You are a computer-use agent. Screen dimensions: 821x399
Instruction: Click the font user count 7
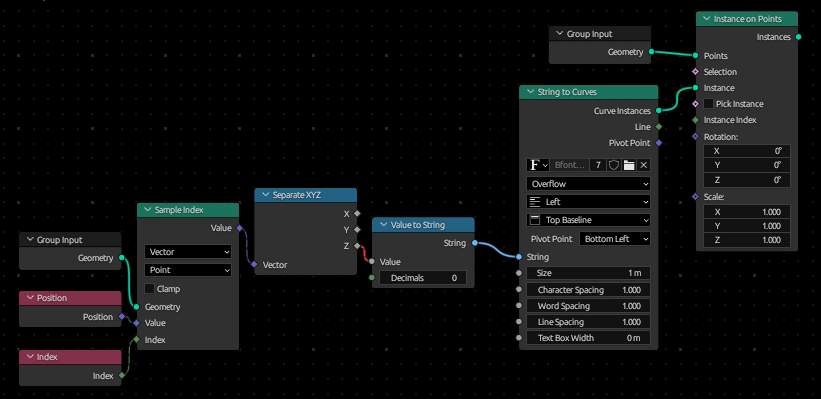598,165
